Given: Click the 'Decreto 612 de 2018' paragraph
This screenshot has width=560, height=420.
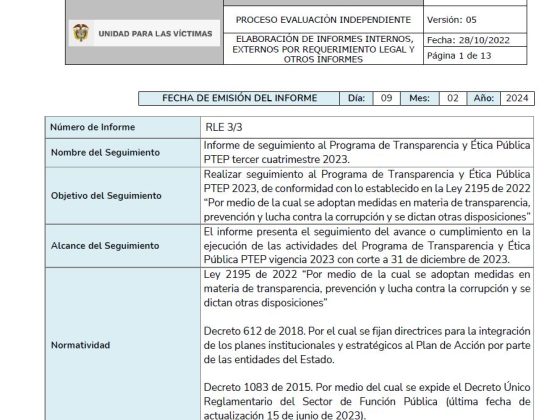Looking at the screenshot, I should (x=367, y=345).
